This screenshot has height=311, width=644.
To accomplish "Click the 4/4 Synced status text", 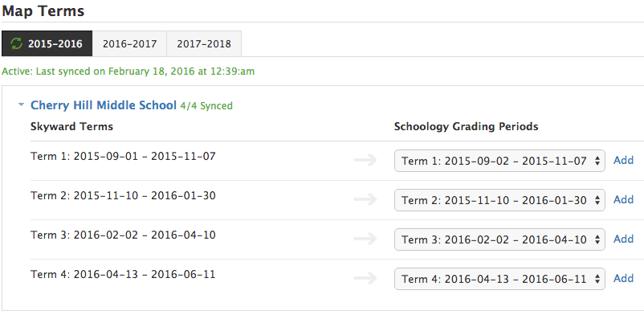I will tap(206, 106).
